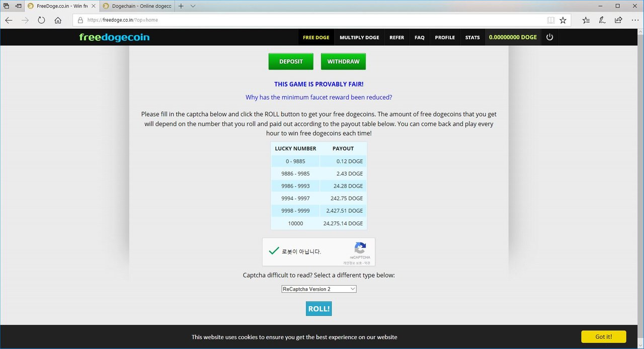Open the favorites hub icon
The width and height of the screenshot is (644, 349).
point(586,20)
